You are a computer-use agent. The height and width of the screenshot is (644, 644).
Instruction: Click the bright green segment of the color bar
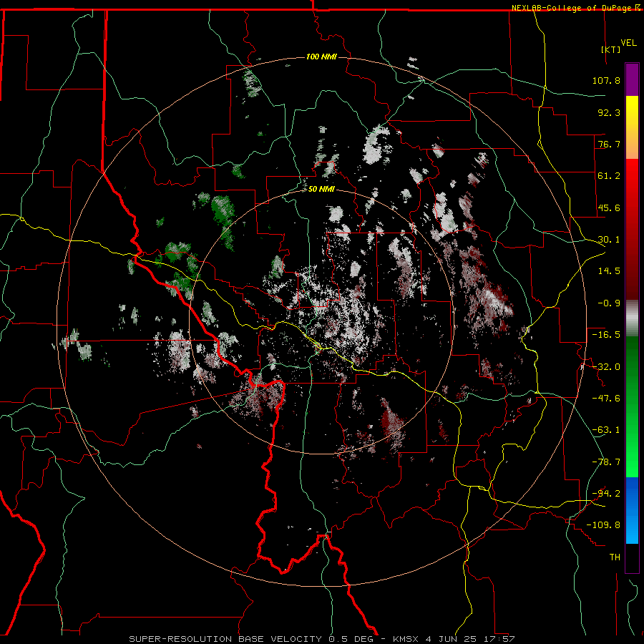[632, 406]
